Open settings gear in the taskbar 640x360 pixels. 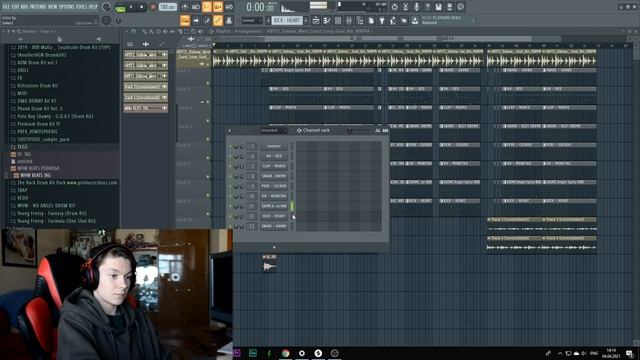click(x=302, y=353)
